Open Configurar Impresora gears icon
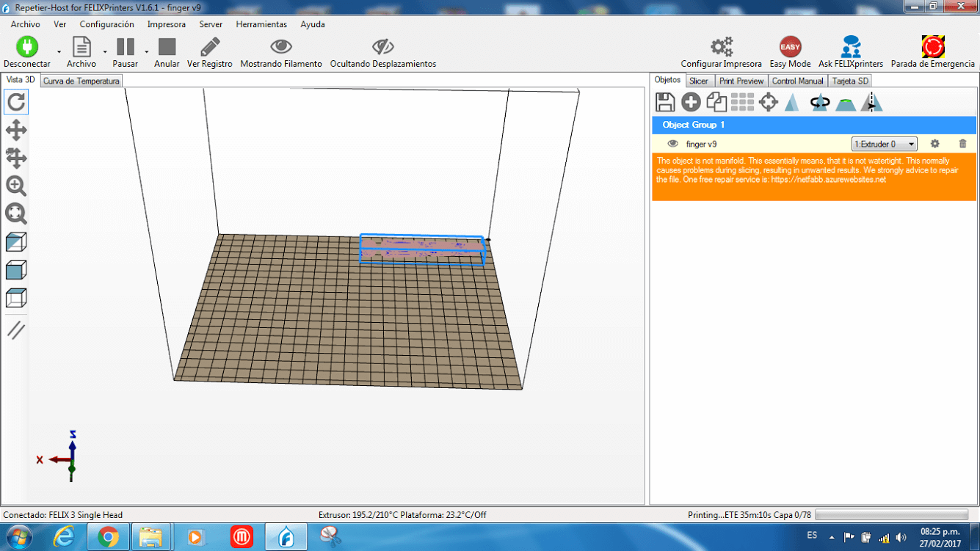 point(722,47)
